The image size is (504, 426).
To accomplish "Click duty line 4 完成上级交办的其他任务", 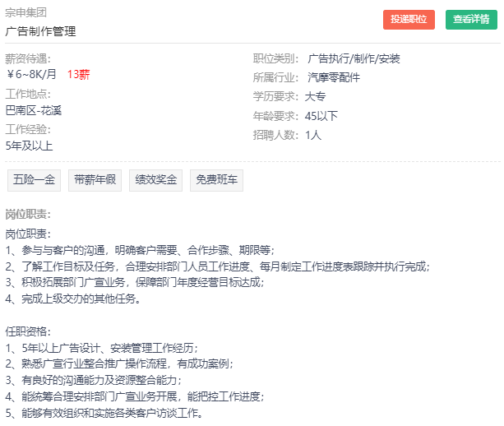I will (72, 299).
